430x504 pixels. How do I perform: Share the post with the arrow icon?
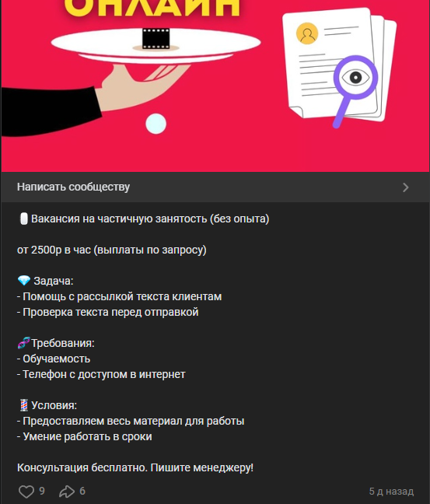click(67, 492)
